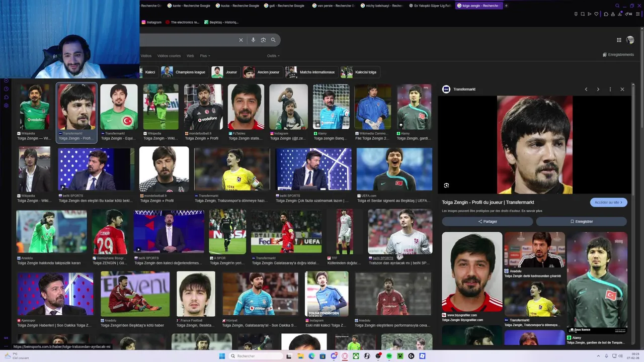Open the Google account avatar
The width and height of the screenshot is (644, 362).
click(x=630, y=40)
